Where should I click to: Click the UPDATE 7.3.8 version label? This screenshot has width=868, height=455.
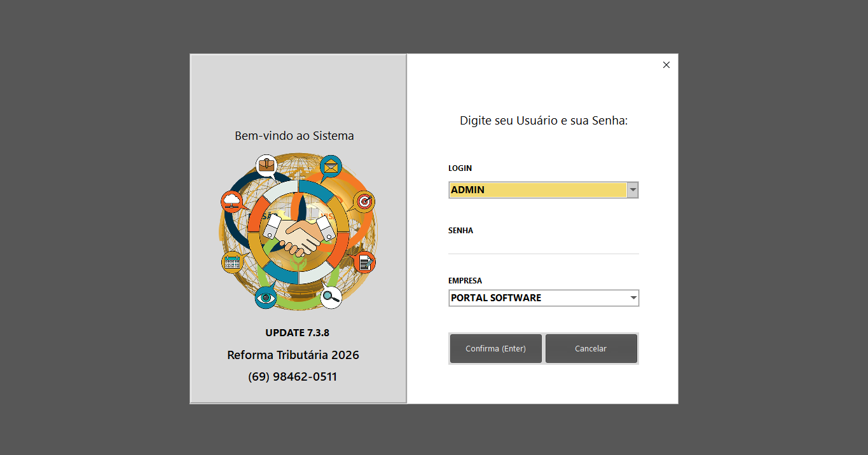tap(297, 332)
